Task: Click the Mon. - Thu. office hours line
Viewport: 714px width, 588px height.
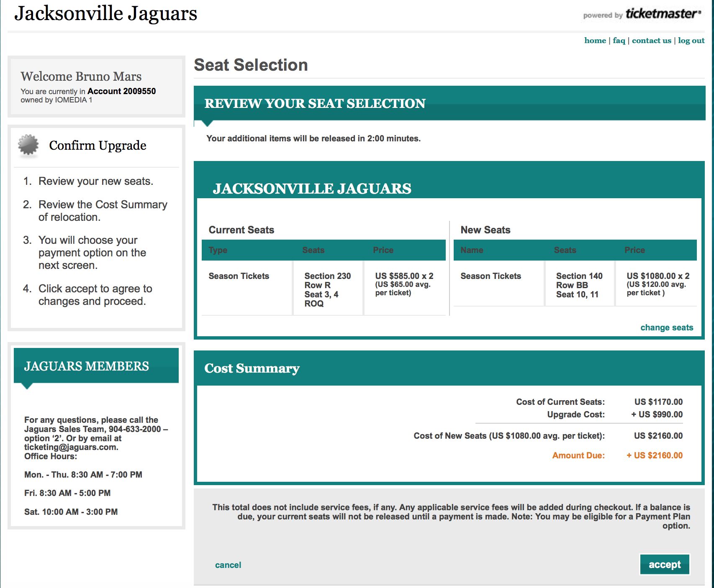Action: (83, 475)
